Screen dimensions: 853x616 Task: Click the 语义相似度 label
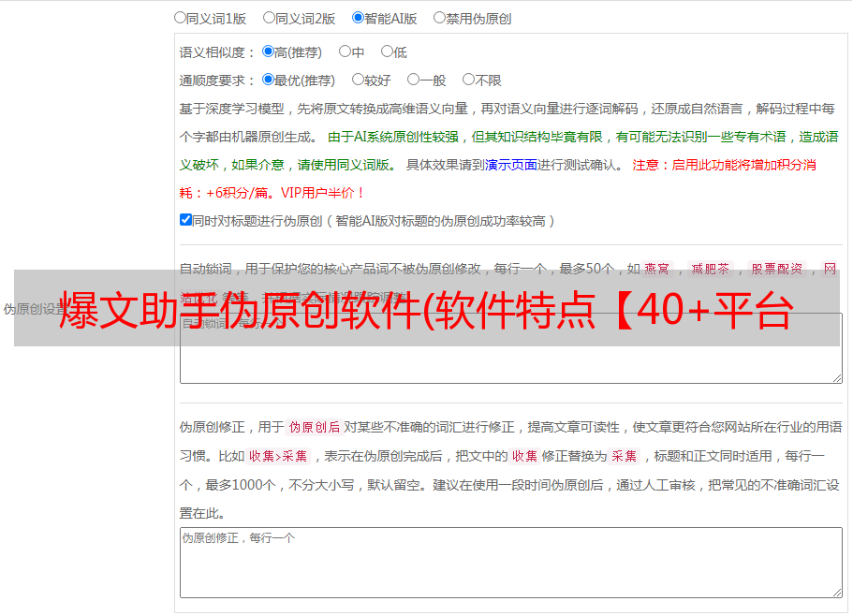pyautogui.click(x=217, y=52)
